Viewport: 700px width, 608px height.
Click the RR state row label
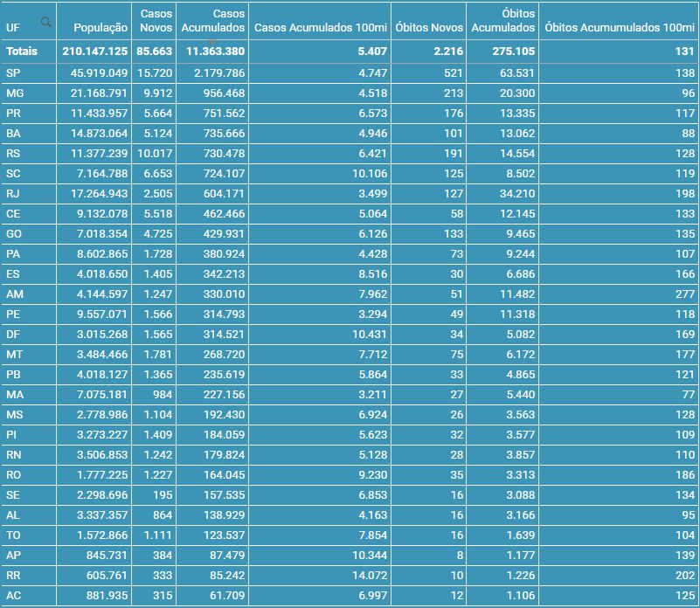pyautogui.click(x=13, y=576)
